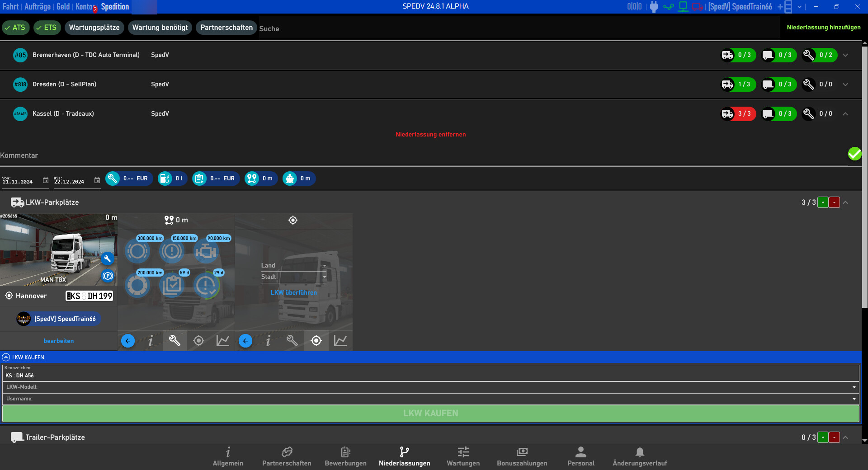Open the Änderungsverlauf section
The image size is (868, 470).
click(x=640, y=456)
